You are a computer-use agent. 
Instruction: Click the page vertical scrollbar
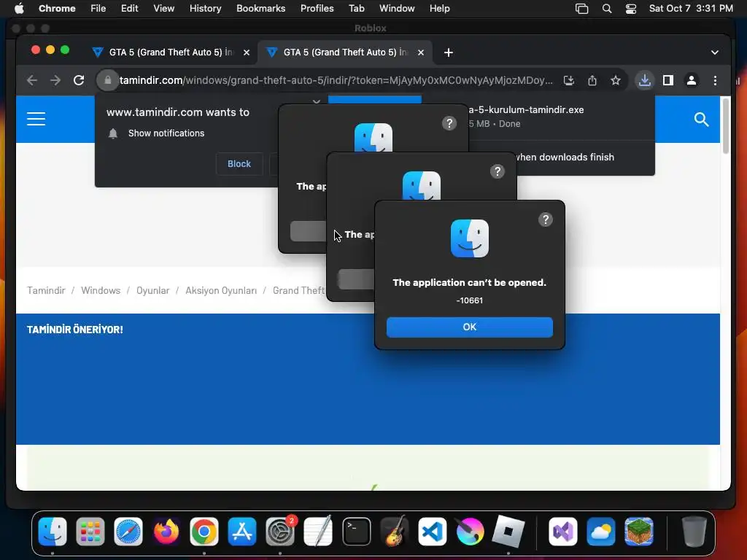point(726,125)
